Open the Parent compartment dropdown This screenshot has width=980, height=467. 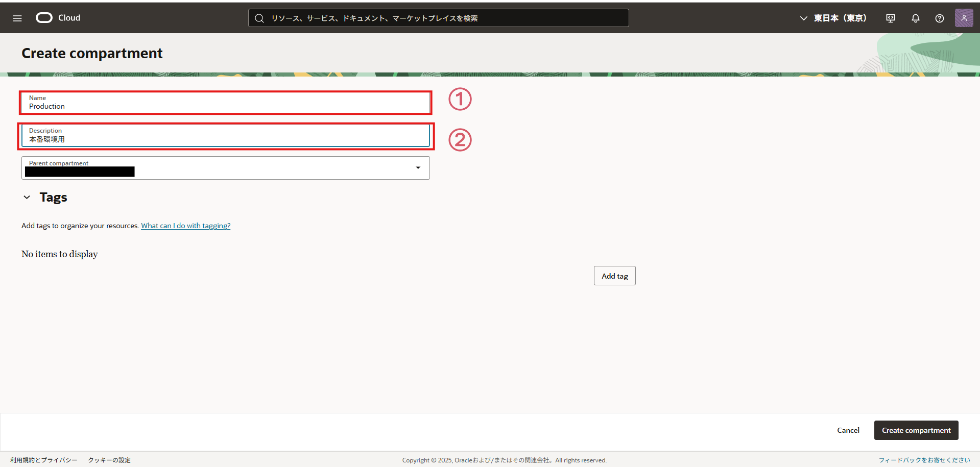(226, 168)
